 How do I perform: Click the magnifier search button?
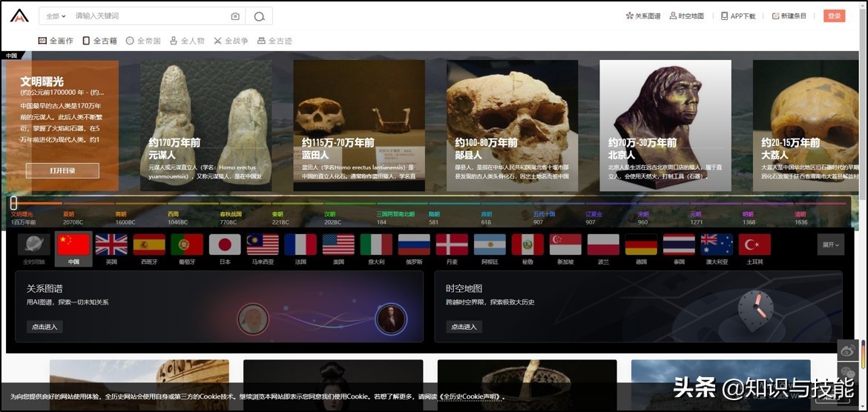pos(259,16)
